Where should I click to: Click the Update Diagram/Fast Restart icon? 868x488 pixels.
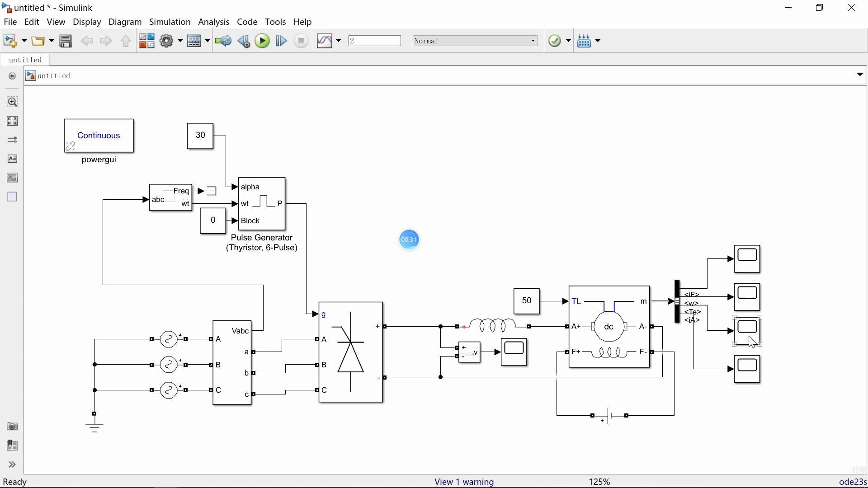tap(223, 41)
